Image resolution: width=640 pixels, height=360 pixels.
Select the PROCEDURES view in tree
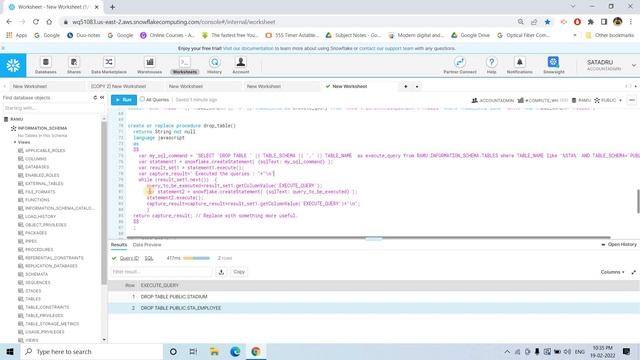(x=39, y=249)
